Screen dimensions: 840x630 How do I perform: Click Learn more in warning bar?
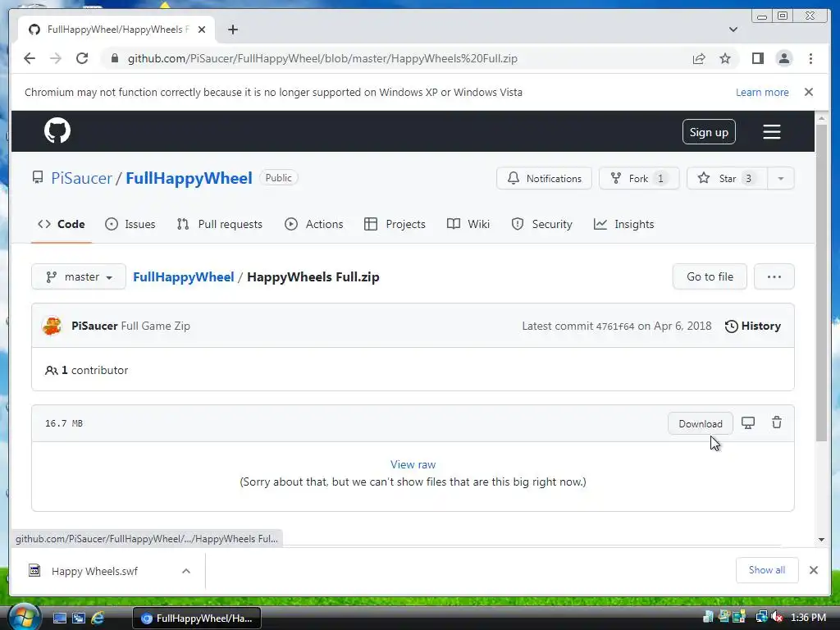[x=762, y=92]
